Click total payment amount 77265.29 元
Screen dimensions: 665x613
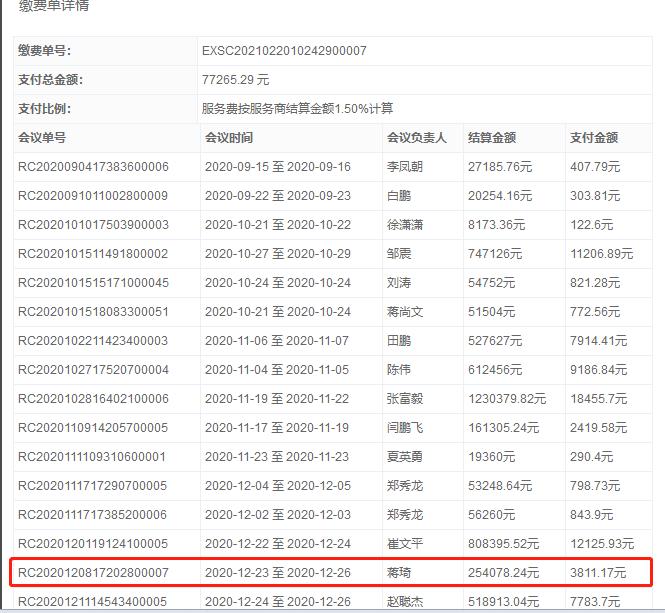(x=235, y=79)
